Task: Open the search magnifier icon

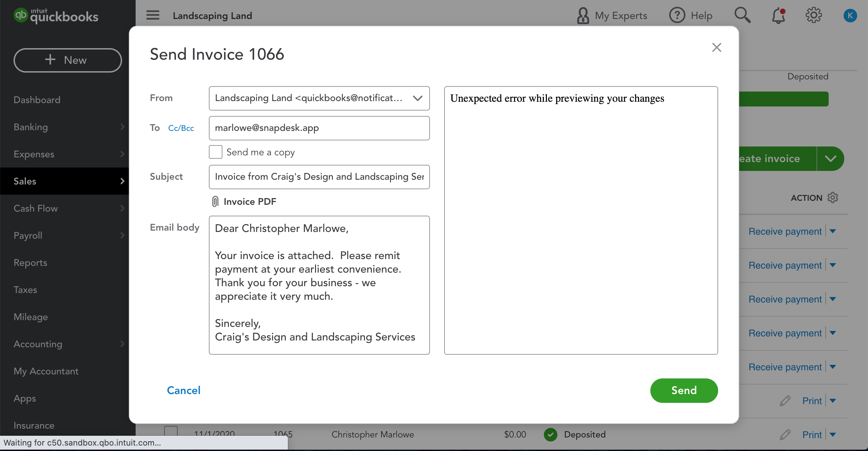Action: (743, 15)
